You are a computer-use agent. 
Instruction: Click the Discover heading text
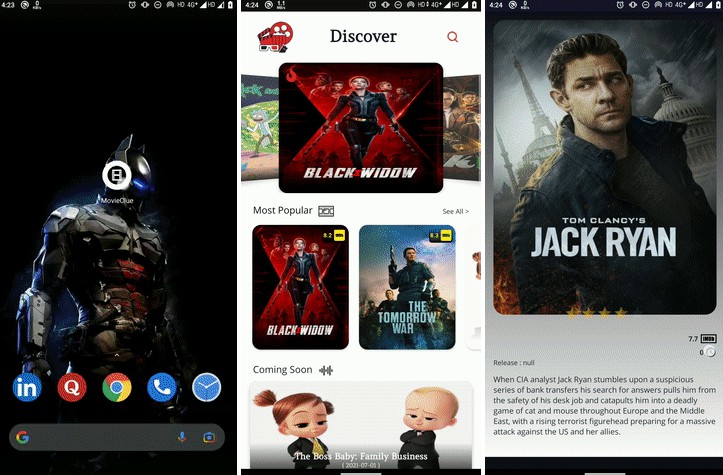[x=363, y=36]
